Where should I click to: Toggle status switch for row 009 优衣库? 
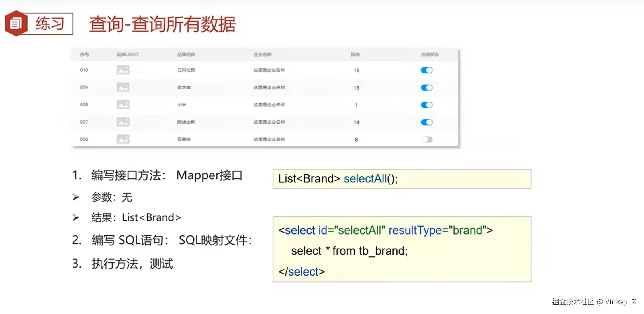point(426,88)
